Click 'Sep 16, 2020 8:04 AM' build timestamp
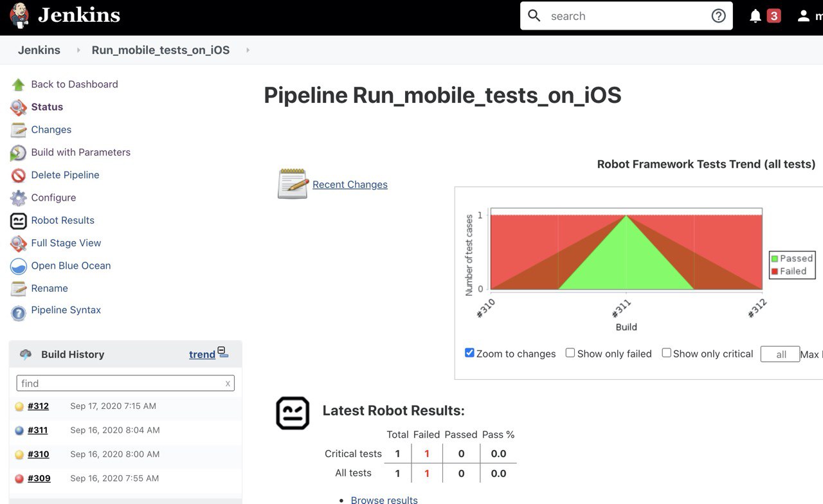Image resolution: width=823 pixels, height=504 pixels. pos(115,430)
